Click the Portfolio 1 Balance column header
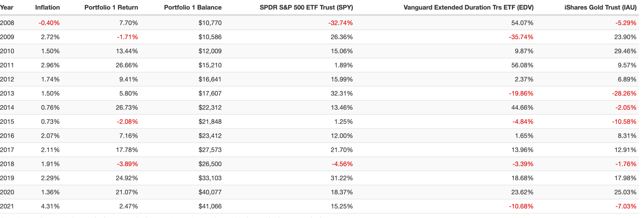The height and width of the screenshot is (218, 644). click(193, 7)
